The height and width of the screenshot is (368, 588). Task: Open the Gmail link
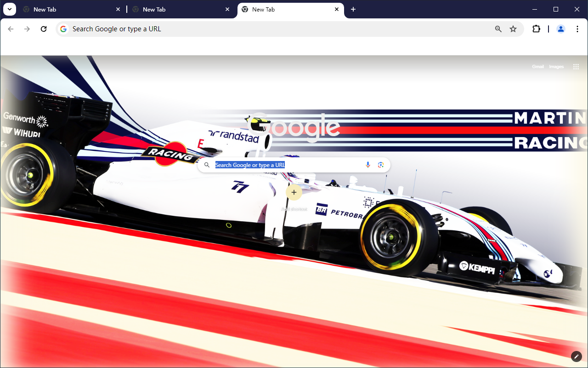(x=538, y=67)
